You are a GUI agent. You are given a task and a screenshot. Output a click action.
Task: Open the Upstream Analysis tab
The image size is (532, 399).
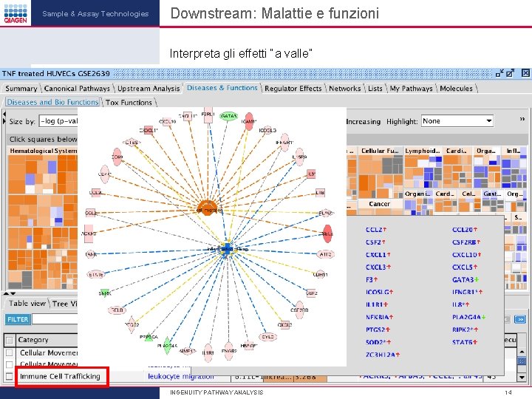coord(149,89)
